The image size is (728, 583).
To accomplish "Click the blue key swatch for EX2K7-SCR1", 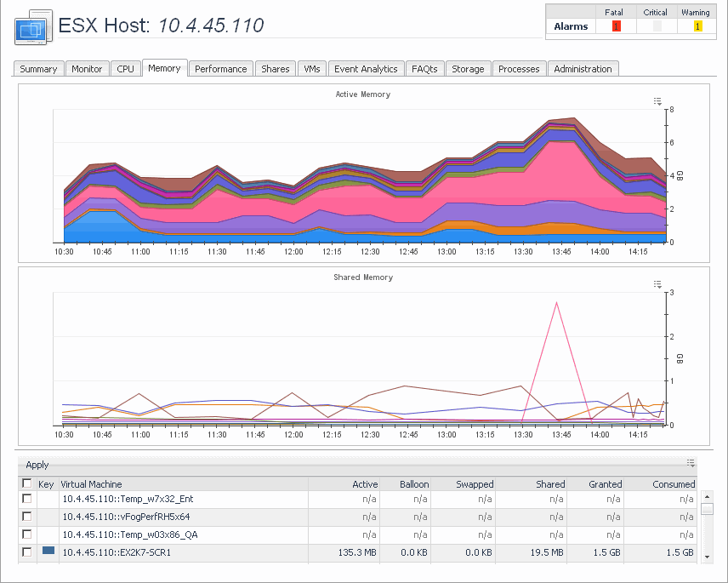I will tap(48, 551).
